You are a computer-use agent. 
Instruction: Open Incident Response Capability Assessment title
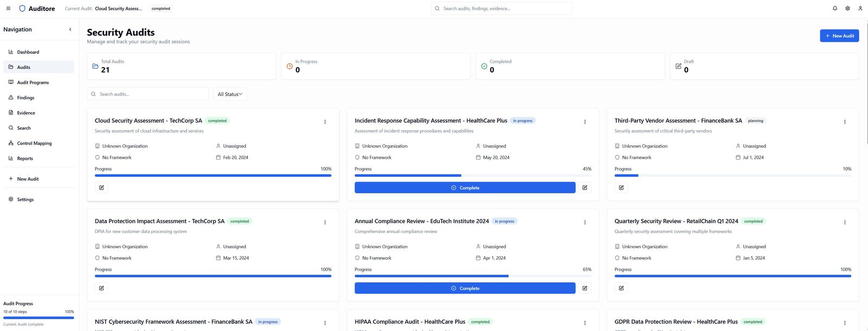tap(431, 121)
